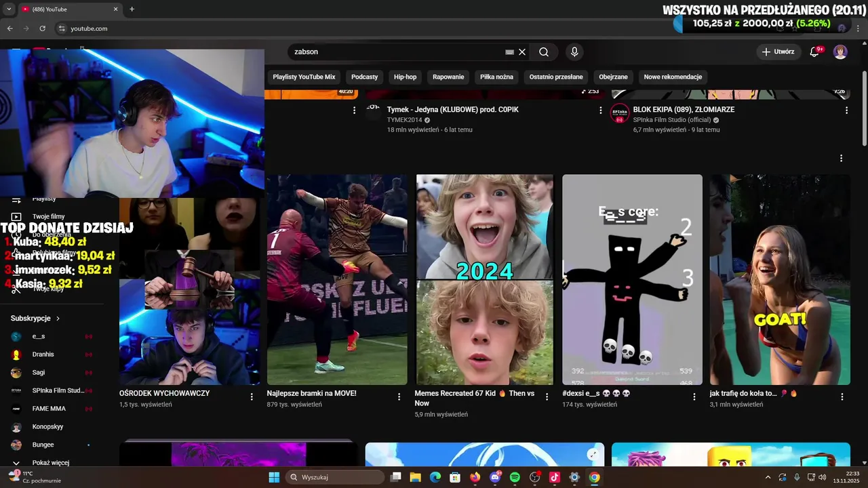Image resolution: width=868 pixels, height=488 pixels.
Task: Open the on-screen keyboard icon in search box
Action: point(510,52)
